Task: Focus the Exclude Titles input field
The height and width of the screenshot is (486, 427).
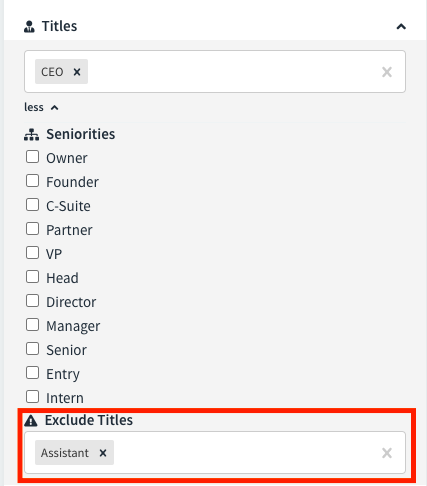Action: [247, 453]
